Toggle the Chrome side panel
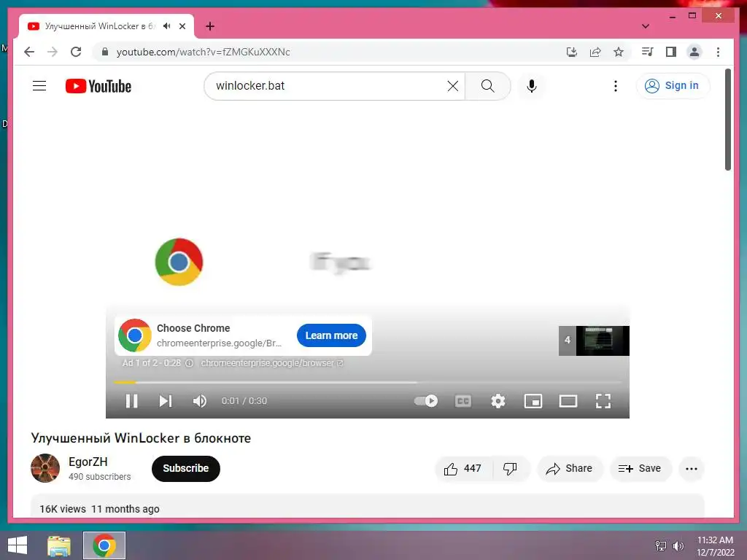The width and height of the screenshot is (747, 560). tap(671, 52)
